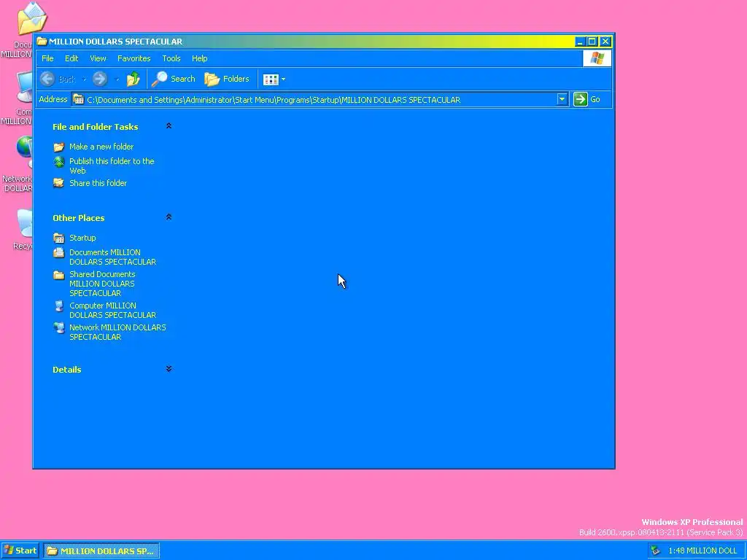Expand the Details section
Image resolution: width=747 pixels, height=560 pixels.
169,369
